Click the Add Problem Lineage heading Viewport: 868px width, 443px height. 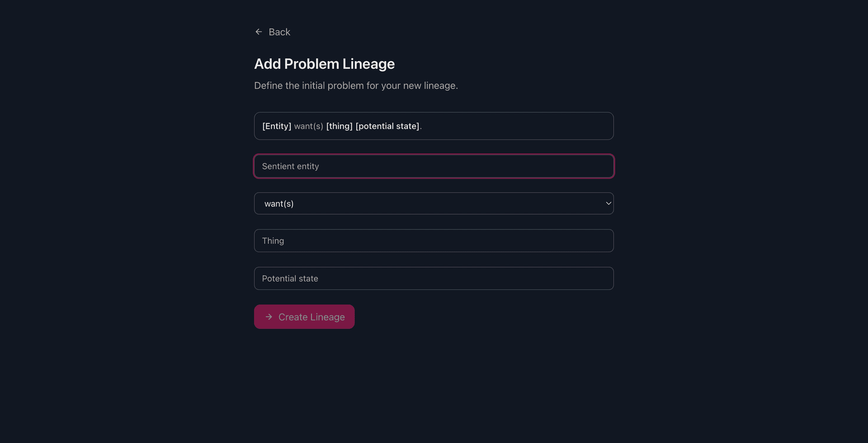pos(324,64)
